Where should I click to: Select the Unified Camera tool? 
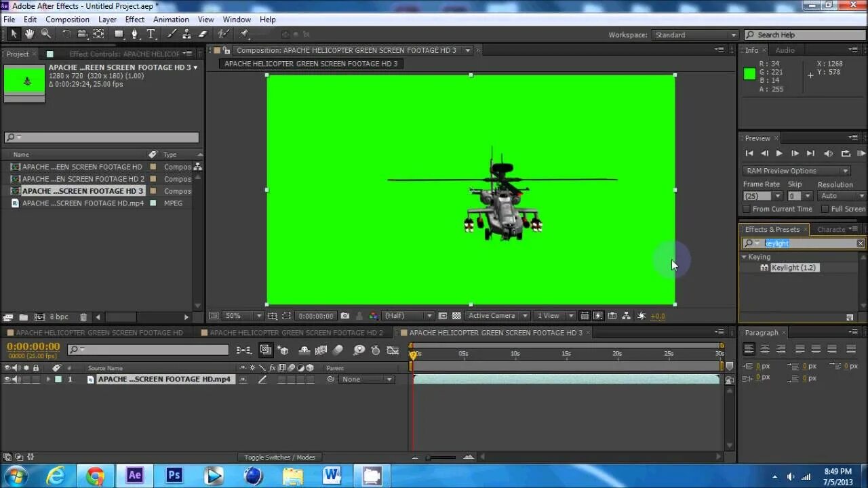coord(82,34)
